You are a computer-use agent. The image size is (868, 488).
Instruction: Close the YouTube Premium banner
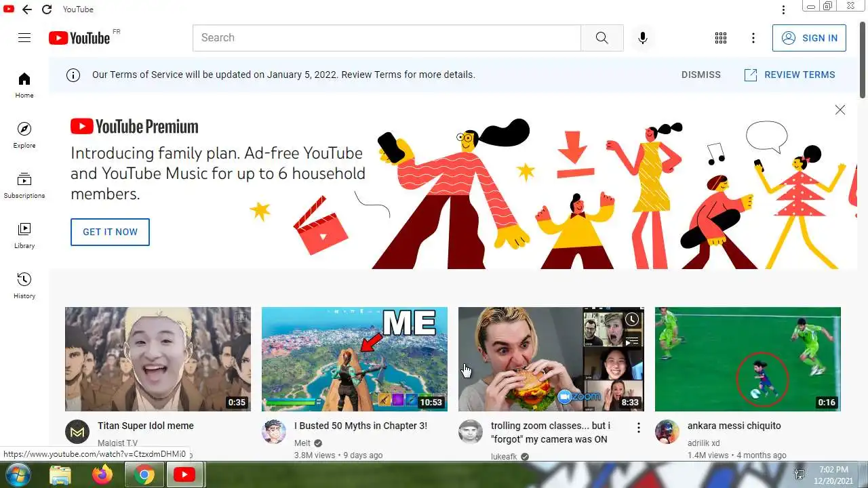(840, 110)
